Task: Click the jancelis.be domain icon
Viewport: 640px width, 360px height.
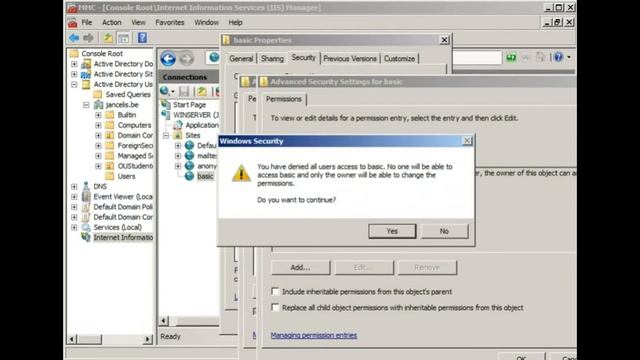Action: click(98, 105)
